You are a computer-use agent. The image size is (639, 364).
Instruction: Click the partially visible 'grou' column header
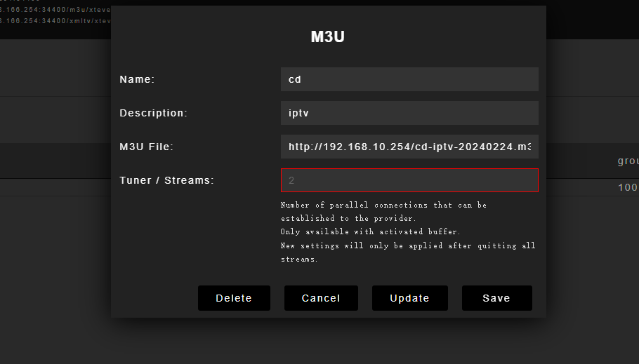pyautogui.click(x=628, y=161)
